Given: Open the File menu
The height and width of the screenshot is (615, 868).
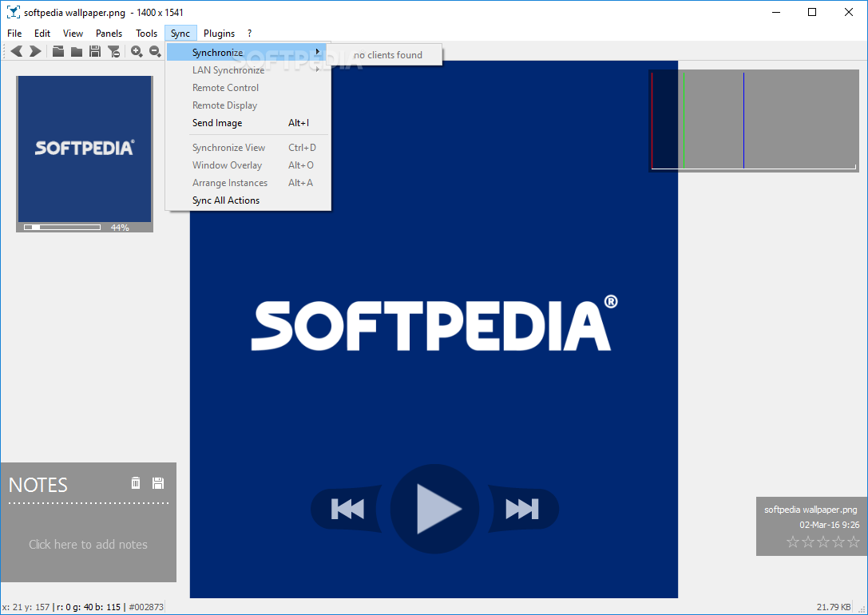Looking at the screenshot, I should (x=14, y=34).
